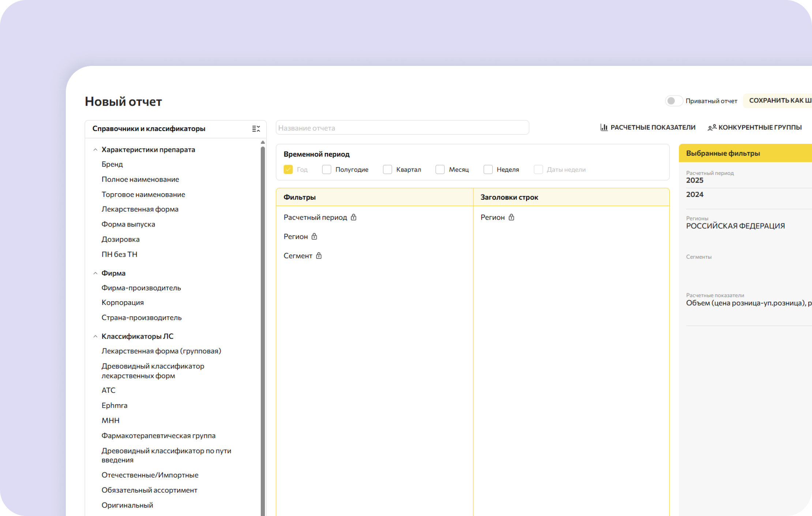This screenshot has width=812, height=516.
Task: Tick the Месяц checkbox
Action: 440,169
